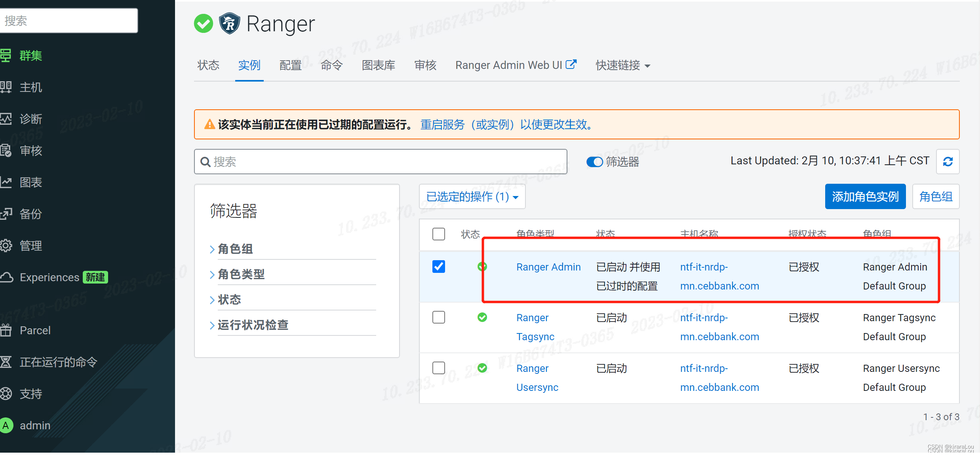Click the magnifier icon in the instance search box
Viewport: 980px width, 457px height.
click(205, 162)
